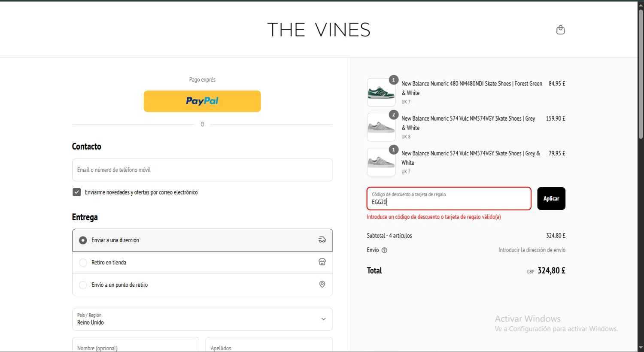Viewport: 644px width, 352px height.
Task: Click the Entrega heading
Action: click(85, 217)
